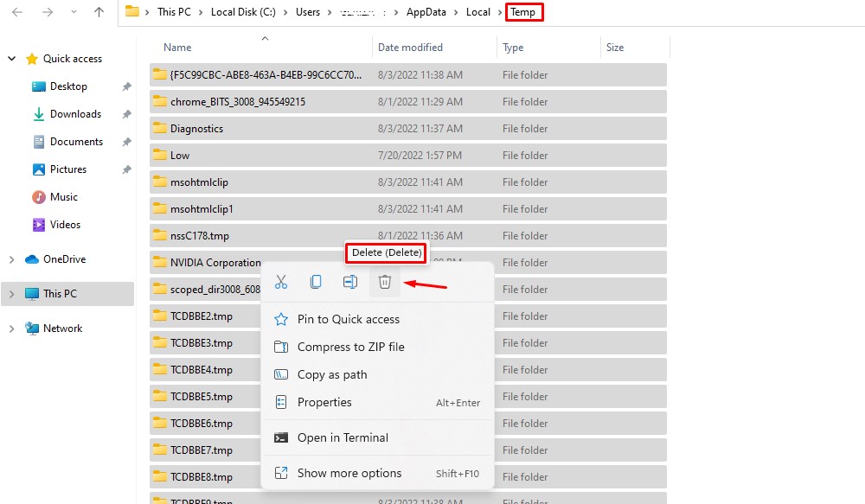This screenshot has height=504, width=865.
Task: Click the Back navigation arrow
Action: [17, 12]
